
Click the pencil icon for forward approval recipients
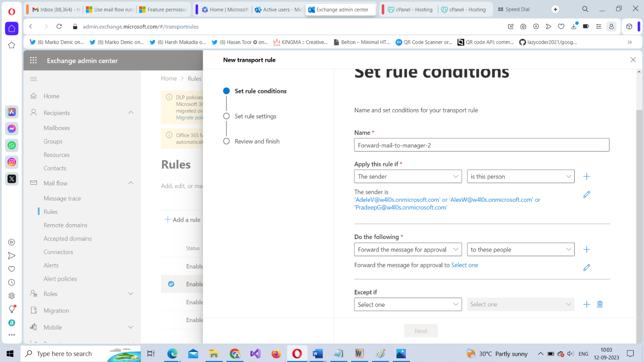pyautogui.click(x=586, y=267)
